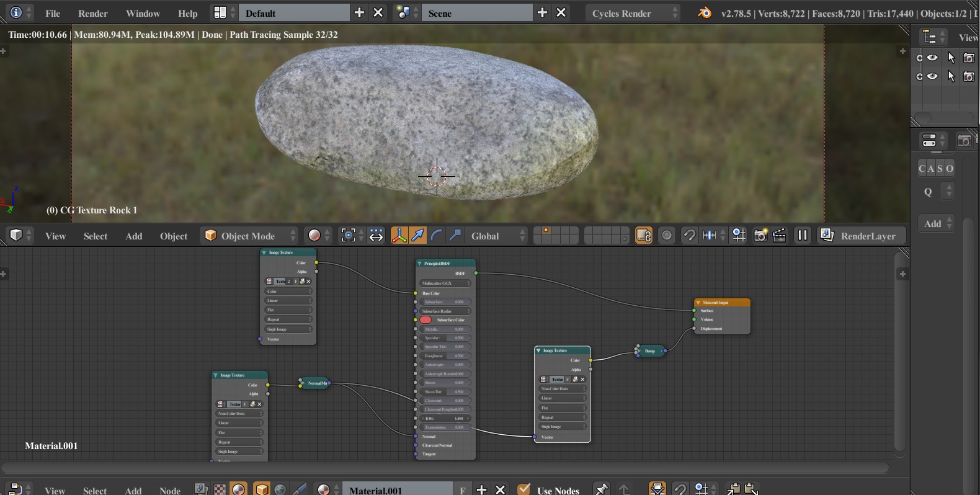This screenshot has height=495, width=980.
Task: Add a new screen layout next to Default
Action: [359, 12]
